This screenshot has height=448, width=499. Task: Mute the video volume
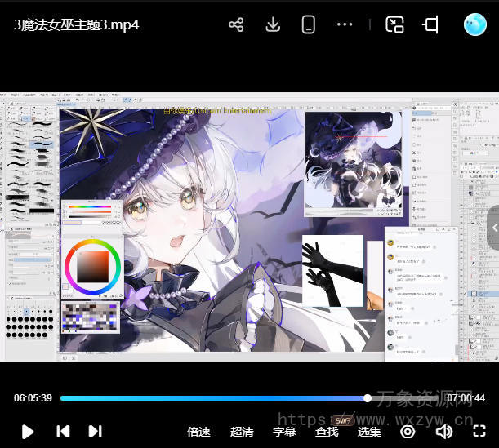point(443,432)
